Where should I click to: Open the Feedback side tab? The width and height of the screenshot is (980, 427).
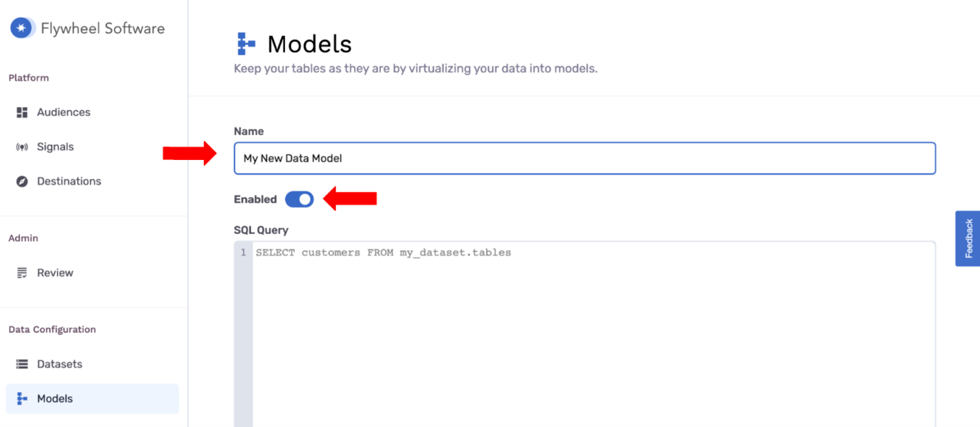968,239
